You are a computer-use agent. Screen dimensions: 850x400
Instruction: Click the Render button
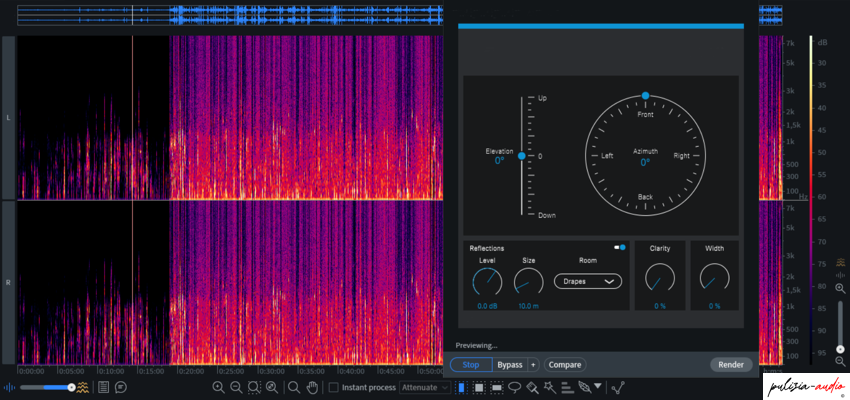point(731,365)
